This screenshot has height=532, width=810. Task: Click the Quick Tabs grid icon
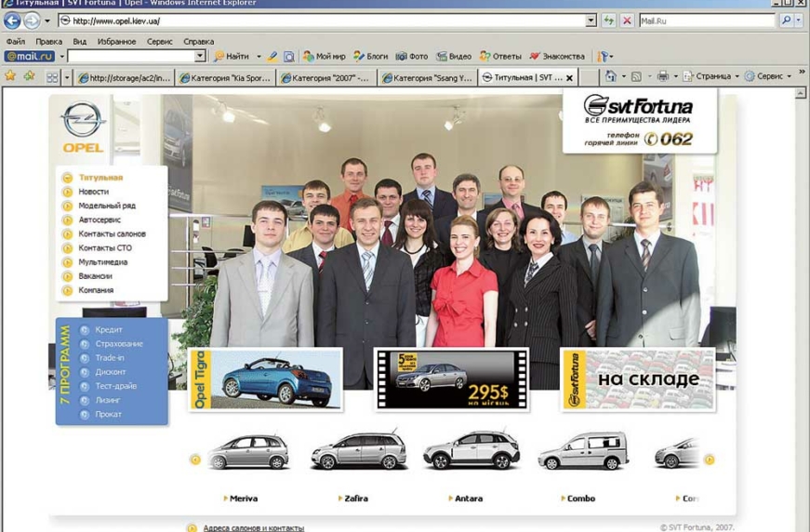point(52,78)
